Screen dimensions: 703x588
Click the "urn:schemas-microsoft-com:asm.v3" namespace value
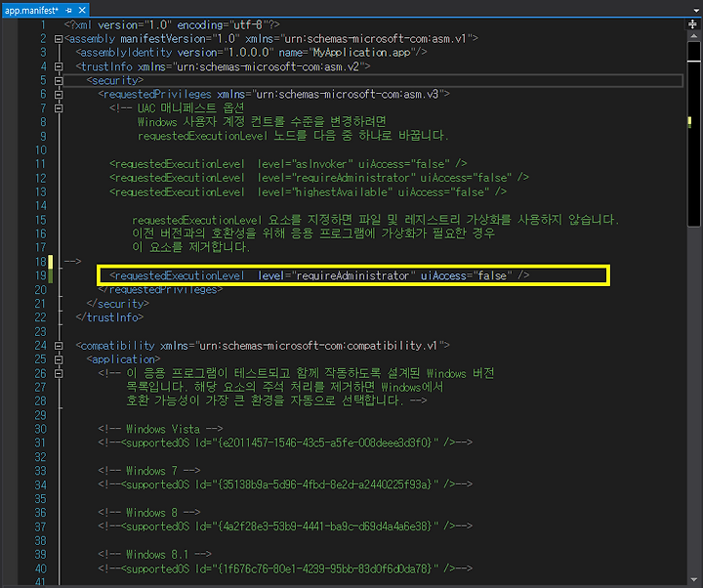(347, 95)
